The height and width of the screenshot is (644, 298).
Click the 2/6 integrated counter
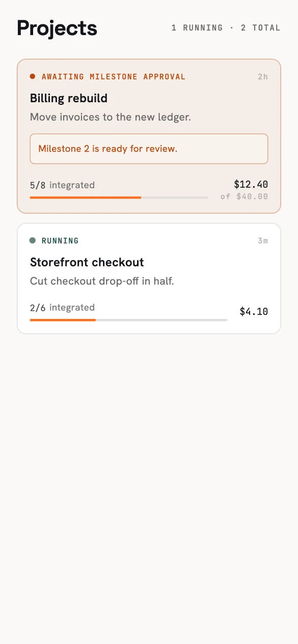point(62,307)
